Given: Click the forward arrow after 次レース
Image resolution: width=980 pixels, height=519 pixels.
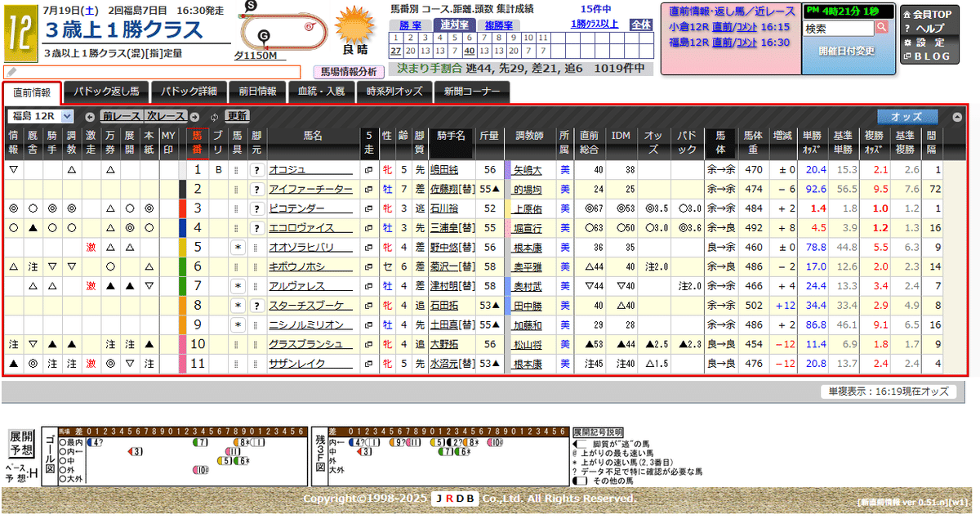Looking at the screenshot, I should [x=194, y=117].
